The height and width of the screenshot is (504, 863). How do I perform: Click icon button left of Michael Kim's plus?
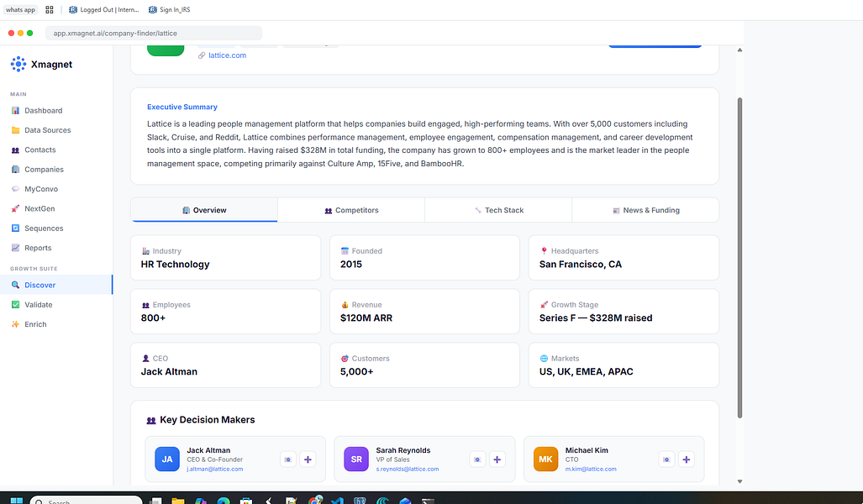pyautogui.click(x=666, y=459)
